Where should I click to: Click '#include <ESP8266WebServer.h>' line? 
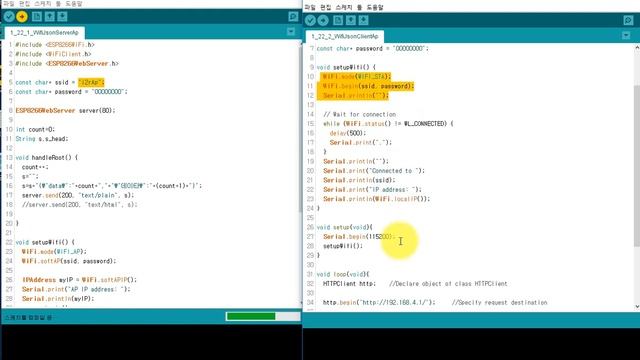[x=67, y=64]
